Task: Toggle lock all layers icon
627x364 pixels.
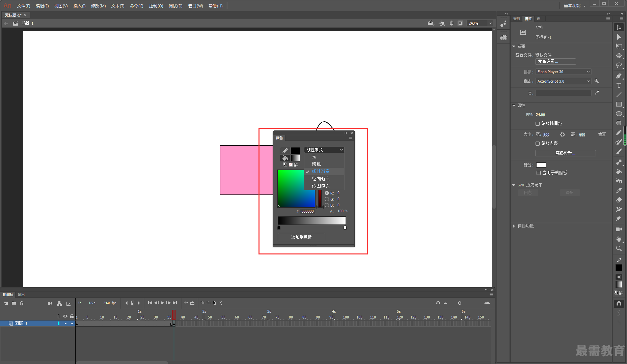Action: click(72, 316)
